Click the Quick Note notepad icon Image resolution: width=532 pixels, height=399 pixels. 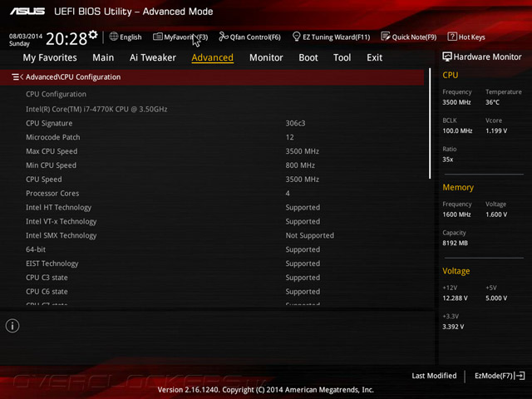(386, 37)
